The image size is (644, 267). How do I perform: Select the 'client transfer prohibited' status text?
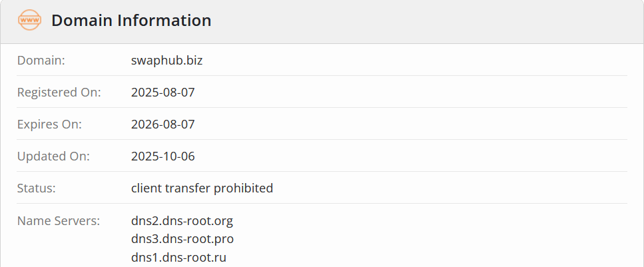(x=202, y=188)
